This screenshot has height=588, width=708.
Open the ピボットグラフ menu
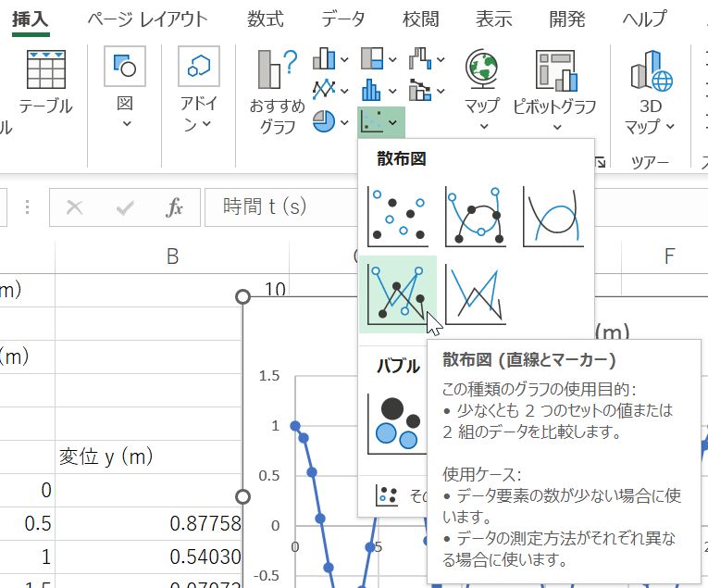point(555,91)
